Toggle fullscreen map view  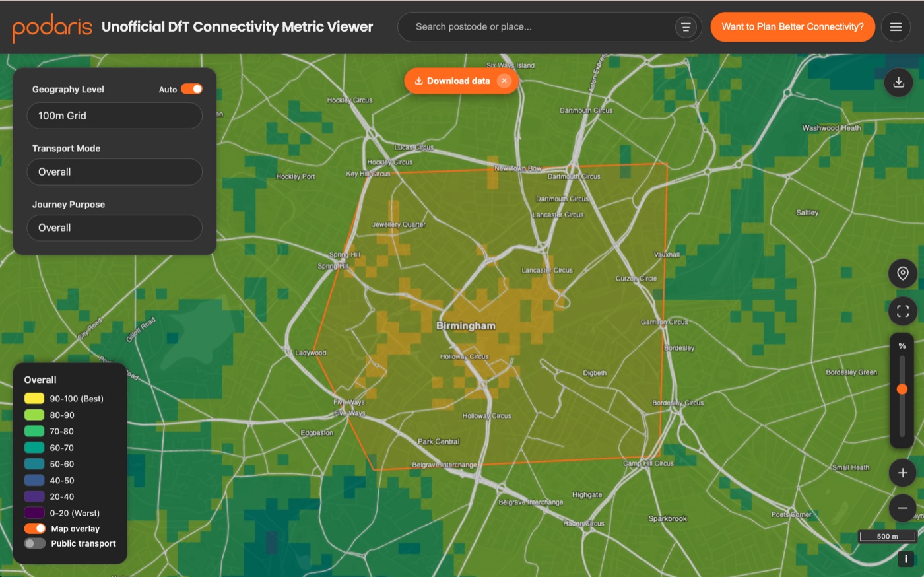tap(902, 310)
